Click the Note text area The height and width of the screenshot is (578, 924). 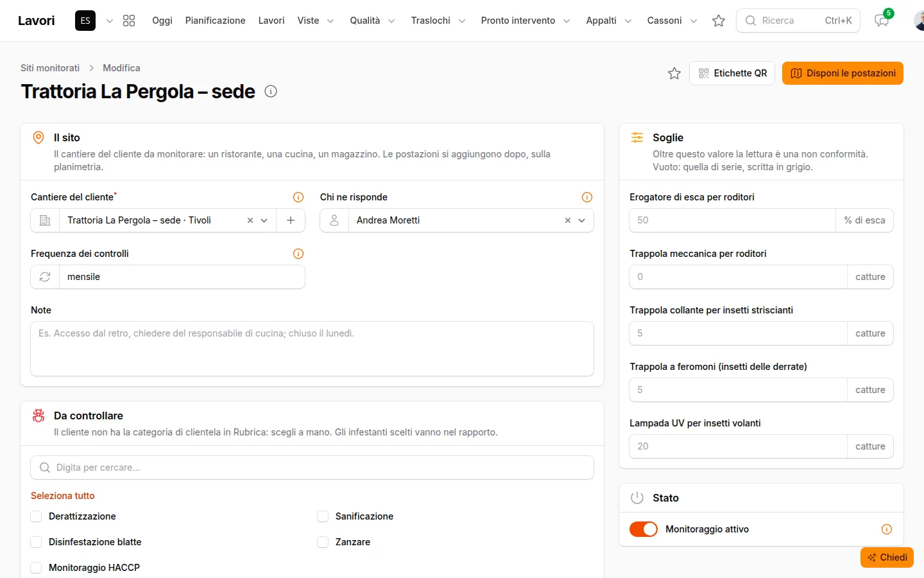tap(312, 349)
